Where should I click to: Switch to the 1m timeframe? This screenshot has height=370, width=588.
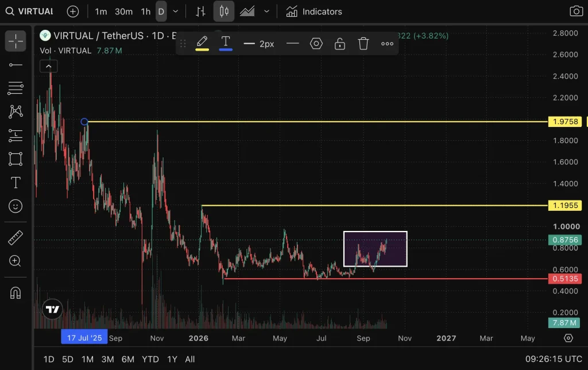pyautogui.click(x=101, y=11)
